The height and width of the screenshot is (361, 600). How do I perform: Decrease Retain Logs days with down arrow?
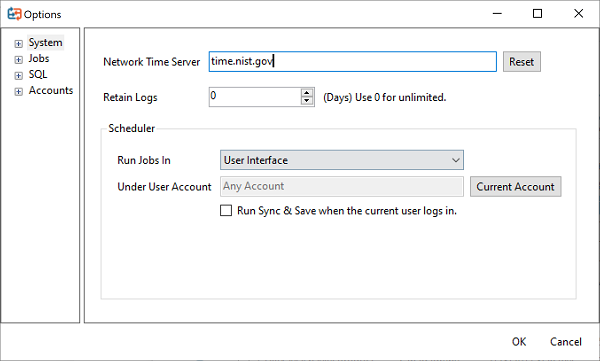[x=307, y=101]
